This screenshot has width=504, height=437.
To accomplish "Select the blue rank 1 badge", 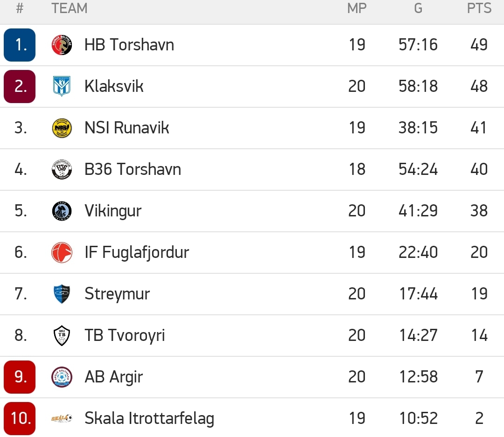I will pos(19,45).
